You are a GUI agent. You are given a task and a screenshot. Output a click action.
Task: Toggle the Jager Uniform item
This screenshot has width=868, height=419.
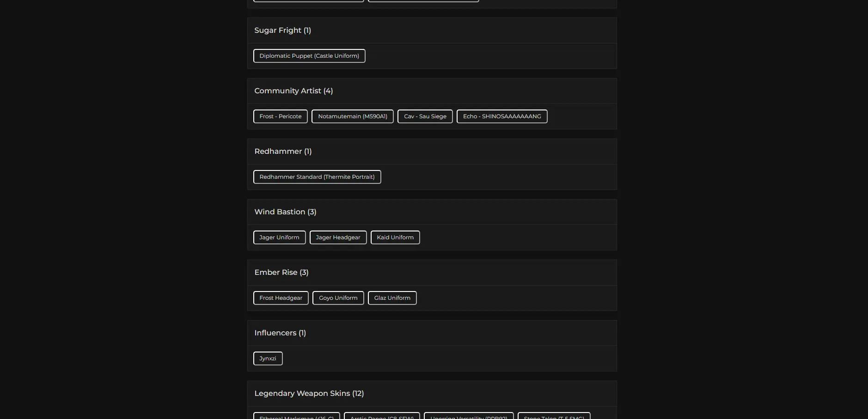(280, 237)
